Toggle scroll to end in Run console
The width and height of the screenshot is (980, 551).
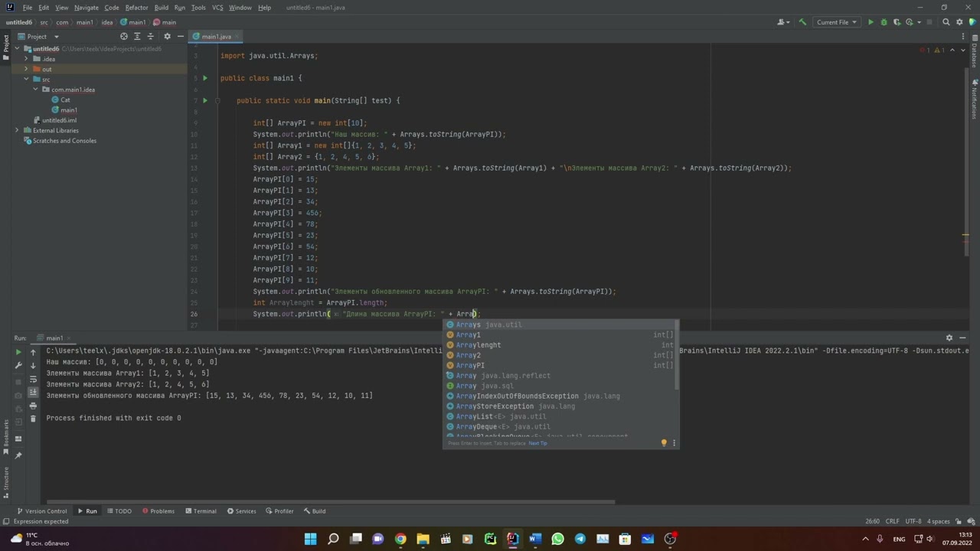33,392
